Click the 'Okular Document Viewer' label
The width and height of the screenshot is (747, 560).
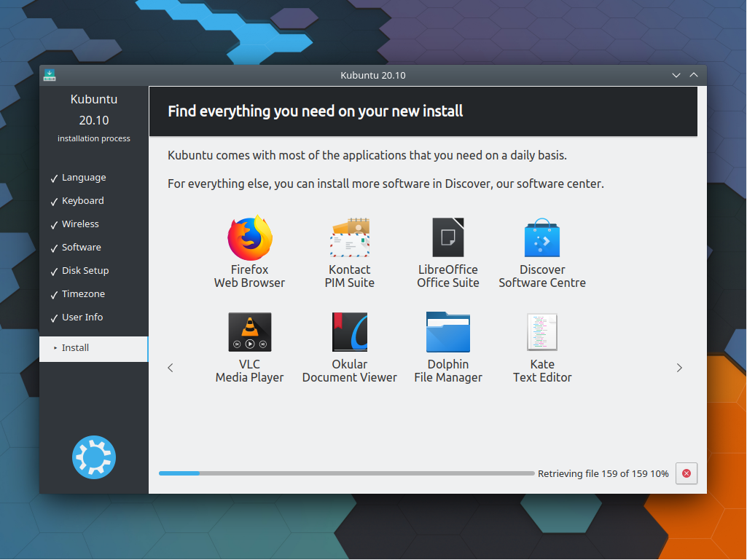pos(350,371)
